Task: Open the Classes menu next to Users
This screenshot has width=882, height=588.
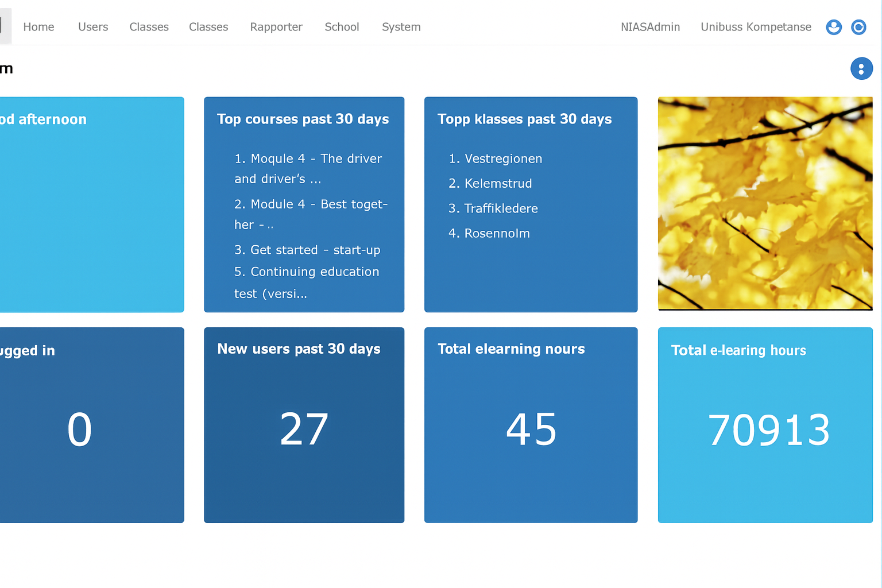Action: coord(149,27)
